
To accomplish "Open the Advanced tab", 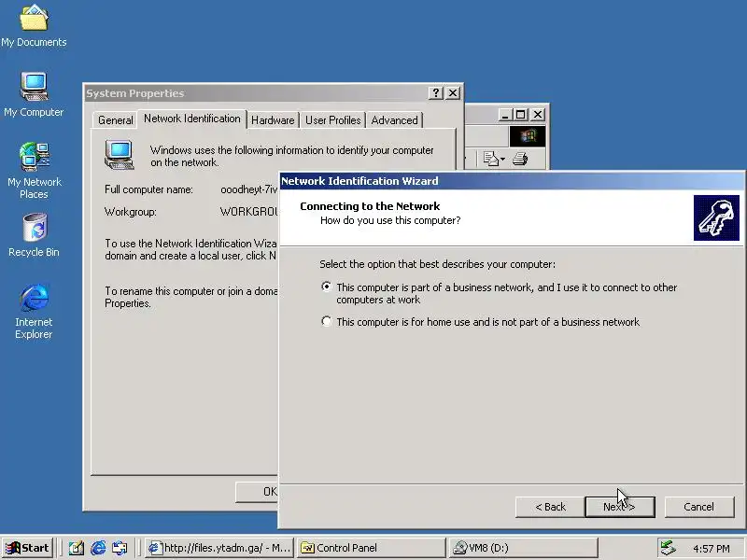I will tap(394, 120).
